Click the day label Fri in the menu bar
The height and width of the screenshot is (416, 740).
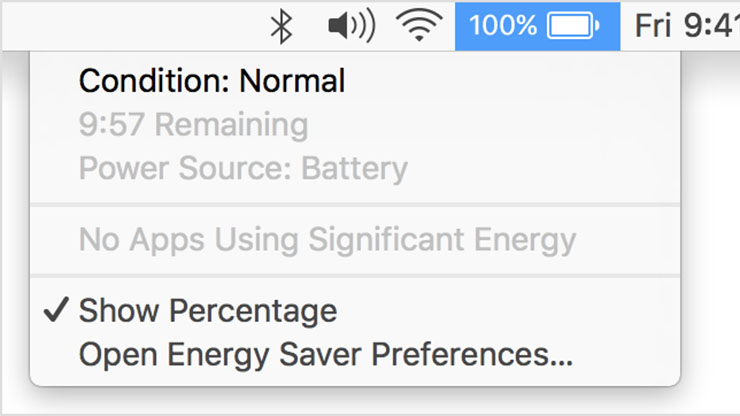point(652,26)
